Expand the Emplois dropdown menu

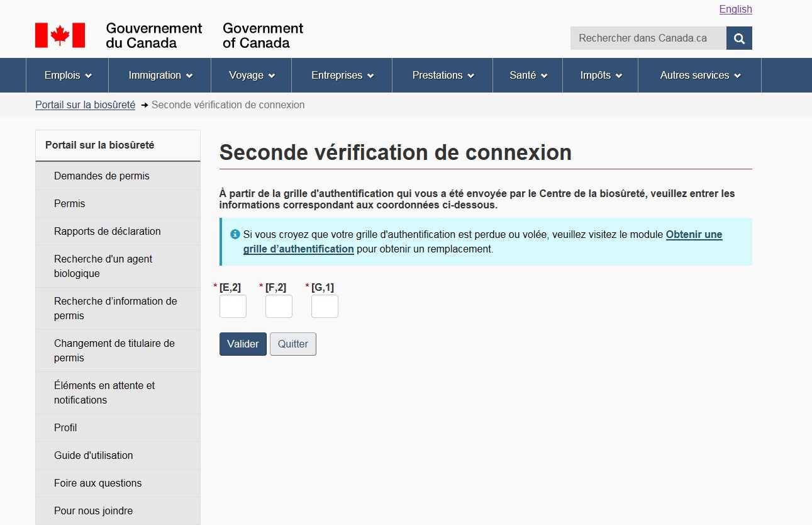coord(67,76)
